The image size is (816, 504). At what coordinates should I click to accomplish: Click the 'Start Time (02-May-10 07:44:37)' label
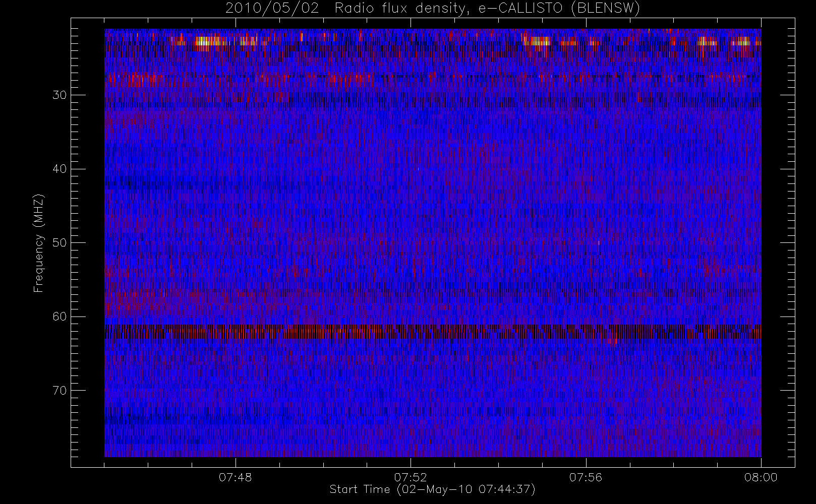pos(433,489)
